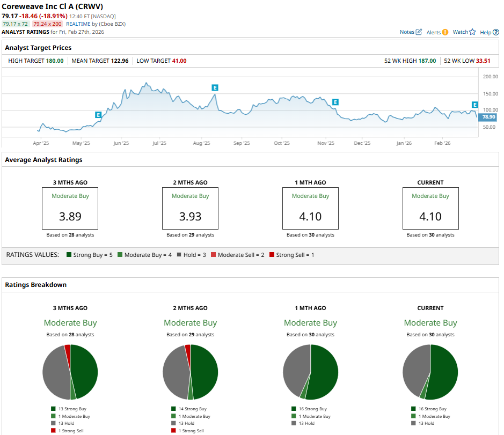The width and height of the screenshot is (504, 435).
Task: Select the 3 MTHS AGO 3.89 rating box
Action: [x=70, y=208]
